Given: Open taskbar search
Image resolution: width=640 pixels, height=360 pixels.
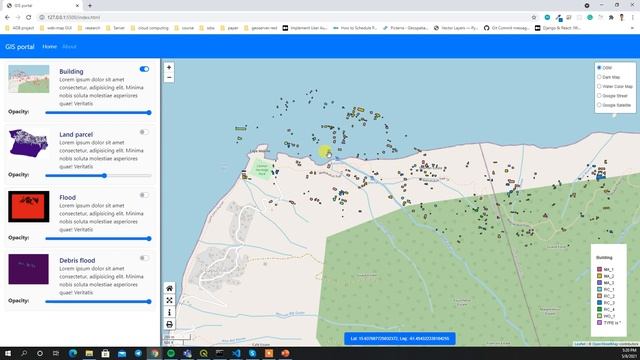Looking at the screenshot, I should [x=24, y=353].
